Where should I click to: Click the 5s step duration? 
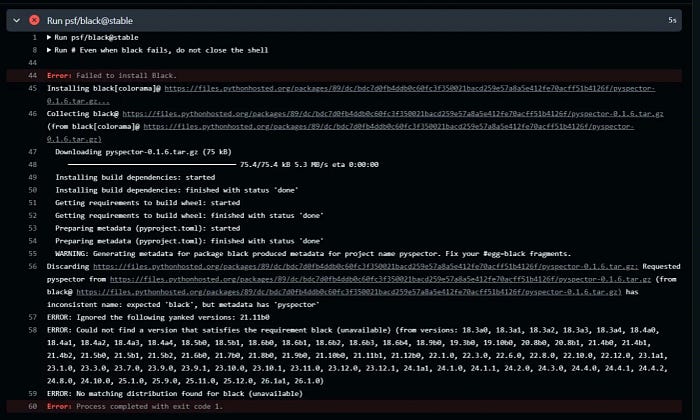point(672,20)
